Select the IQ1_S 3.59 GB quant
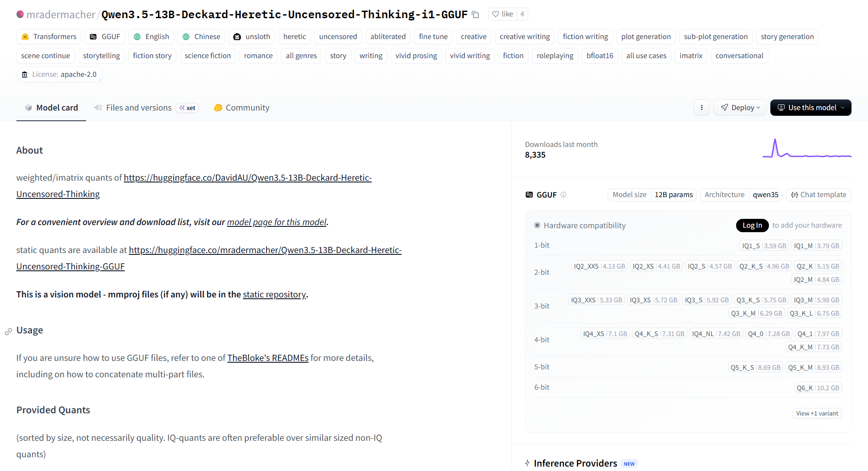868x471 pixels. [764, 246]
